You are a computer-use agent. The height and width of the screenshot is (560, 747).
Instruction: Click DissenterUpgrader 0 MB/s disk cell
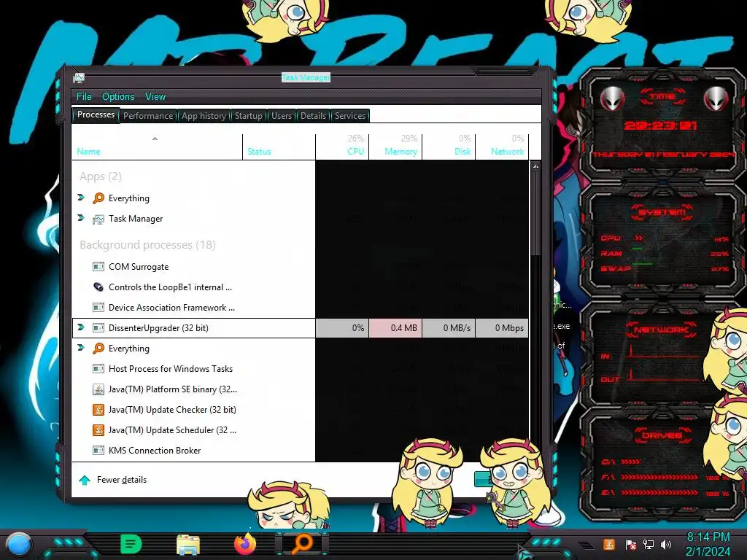(449, 328)
